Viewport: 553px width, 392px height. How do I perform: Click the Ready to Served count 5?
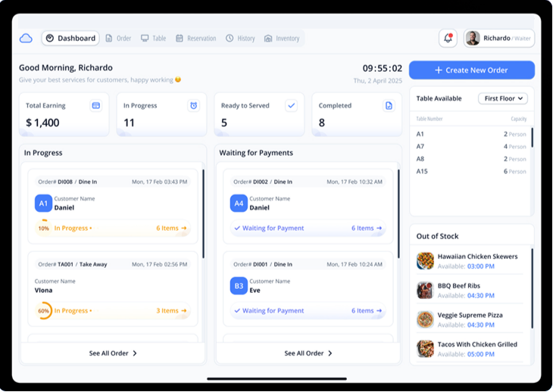click(224, 123)
